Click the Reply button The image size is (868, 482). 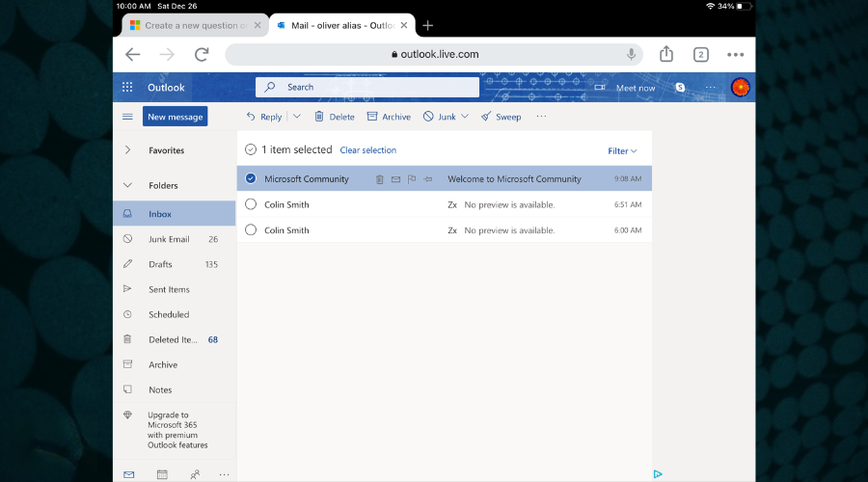point(264,117)
